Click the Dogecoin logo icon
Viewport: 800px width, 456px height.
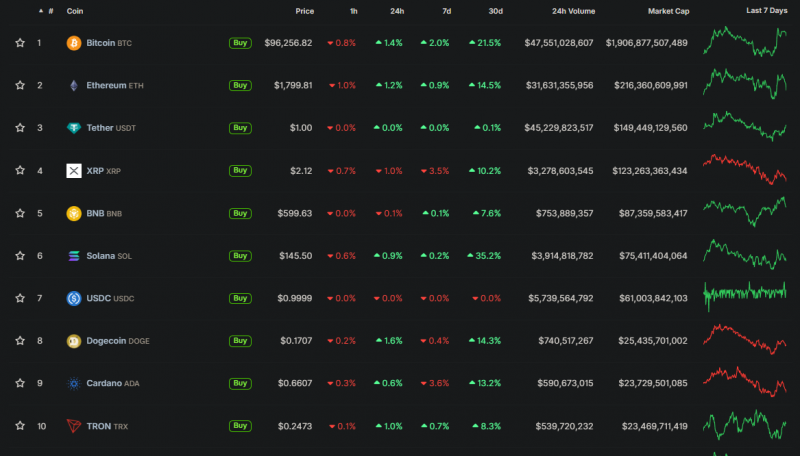pyautogui.click(x=73, y=341)
